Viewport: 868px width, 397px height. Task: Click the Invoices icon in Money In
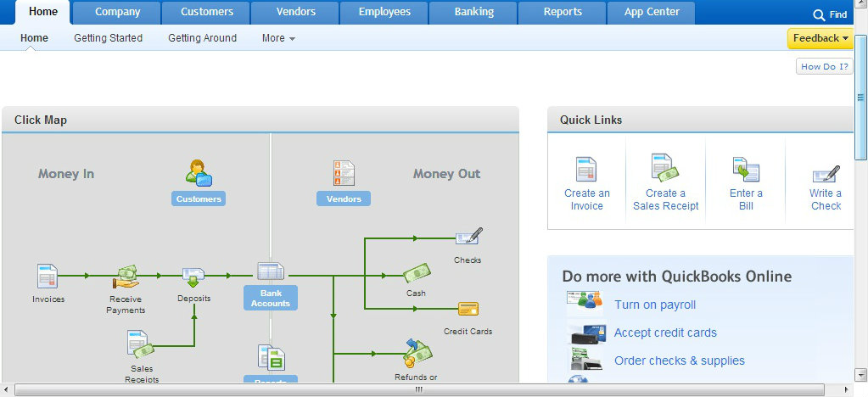pos(48,277)
